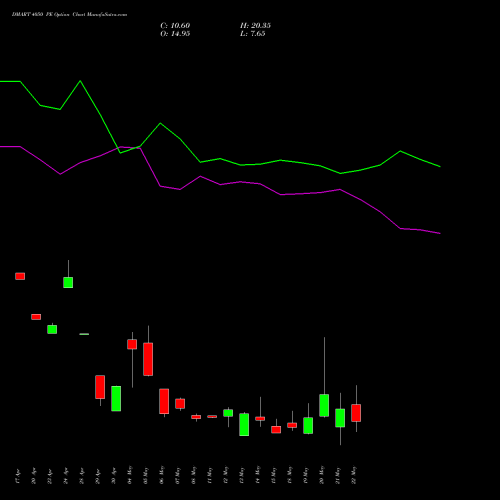Click the high value H: 20.35
500x500 pixels.
click(x=255, y=26)
